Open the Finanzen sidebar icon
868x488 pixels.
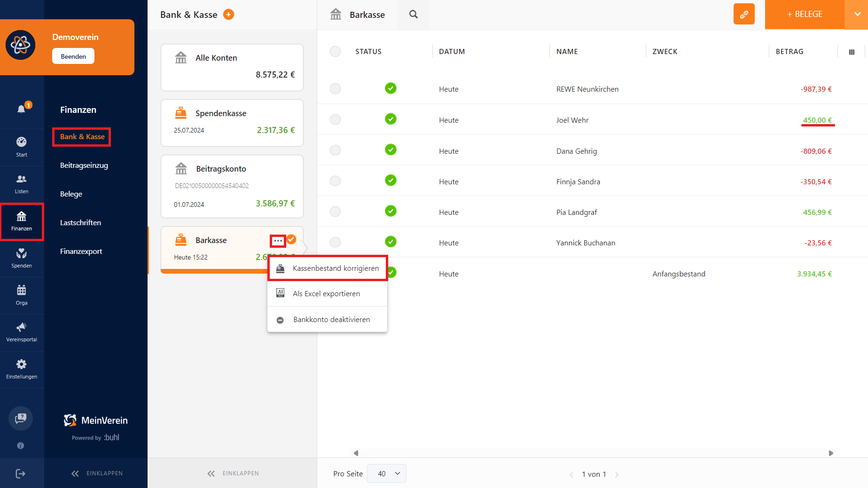[22, 216]
